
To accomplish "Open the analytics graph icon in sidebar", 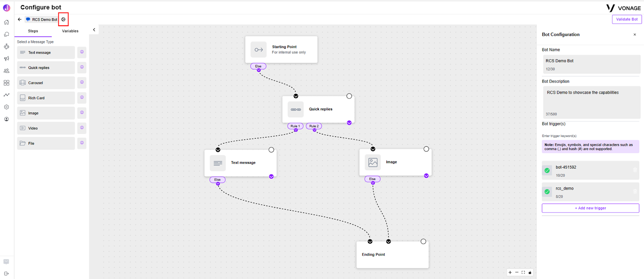I will [6, 95].
